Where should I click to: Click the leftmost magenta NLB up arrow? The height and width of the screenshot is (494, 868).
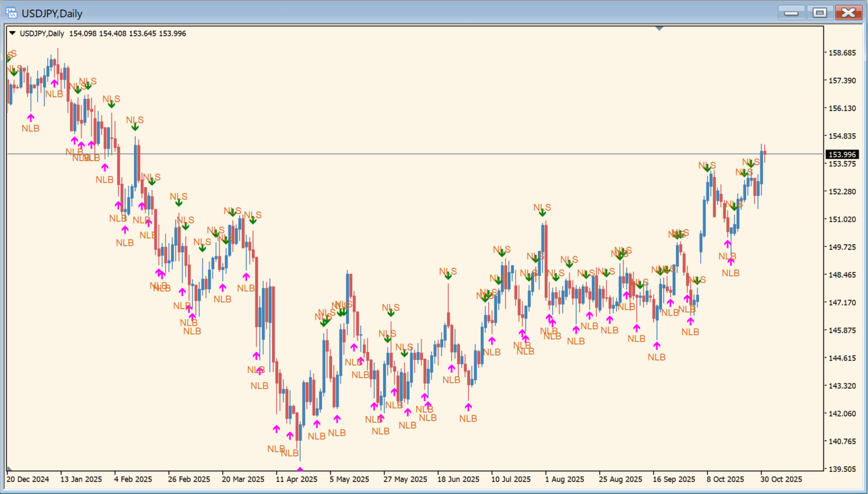[x=30, y=118]
